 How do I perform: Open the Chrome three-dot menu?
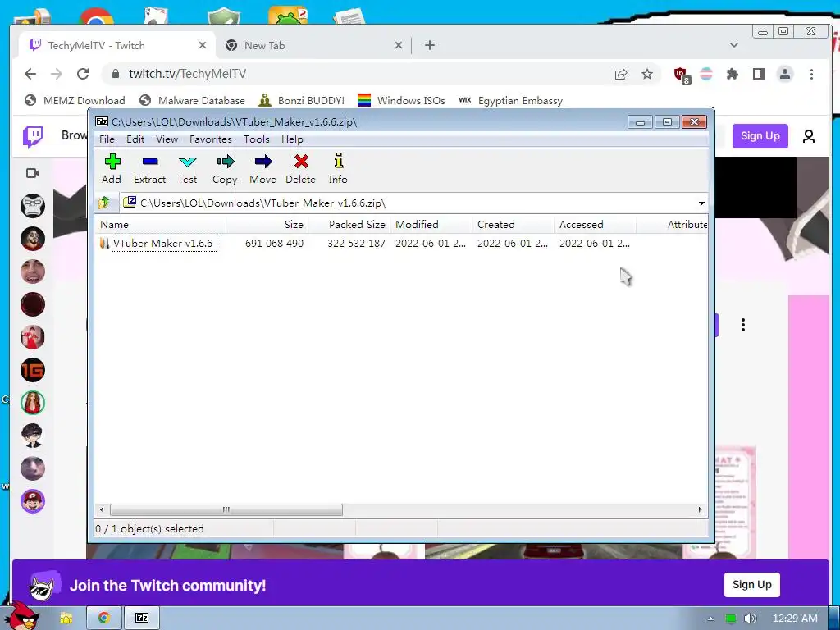811,74
